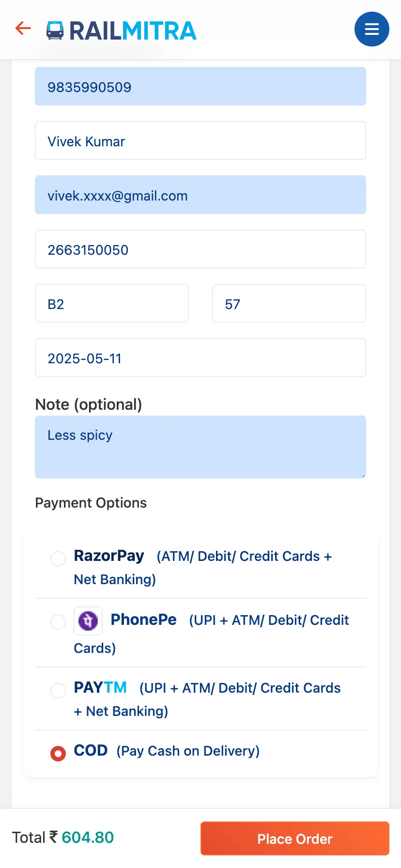Click the seat number field 57

tap(289, 303)
